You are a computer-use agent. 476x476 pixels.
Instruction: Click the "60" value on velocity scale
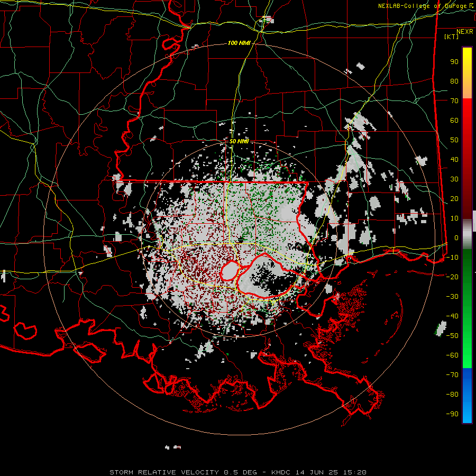point(454,121)
